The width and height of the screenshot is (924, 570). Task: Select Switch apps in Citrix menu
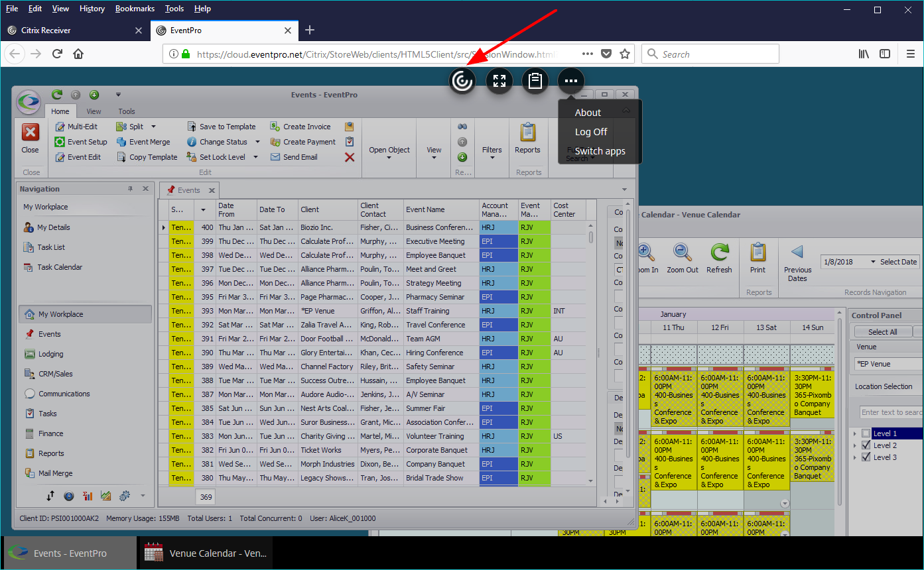pyautogui.click(x=600, y=151)
